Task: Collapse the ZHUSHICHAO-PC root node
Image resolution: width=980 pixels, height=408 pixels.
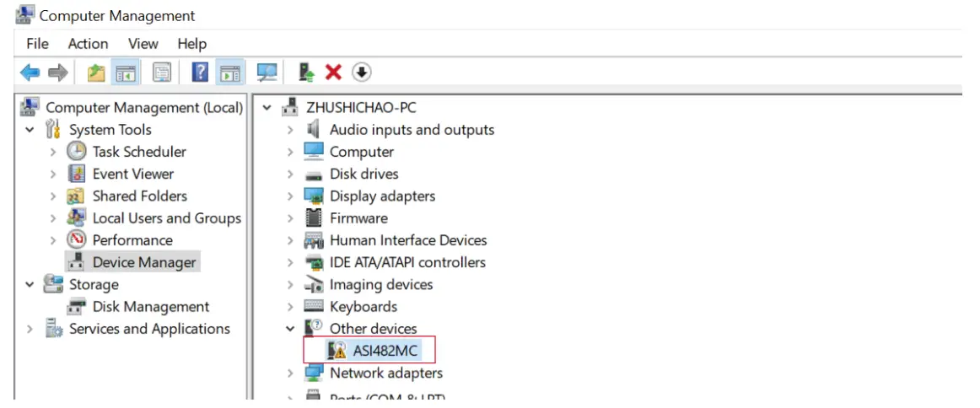Action: pyautogui.click(x=267, y=107)
